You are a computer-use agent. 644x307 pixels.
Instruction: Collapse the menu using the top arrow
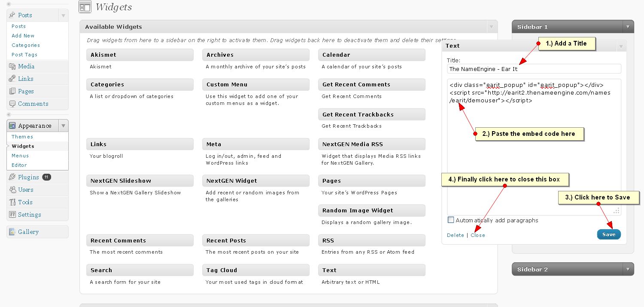pos(9,4)
